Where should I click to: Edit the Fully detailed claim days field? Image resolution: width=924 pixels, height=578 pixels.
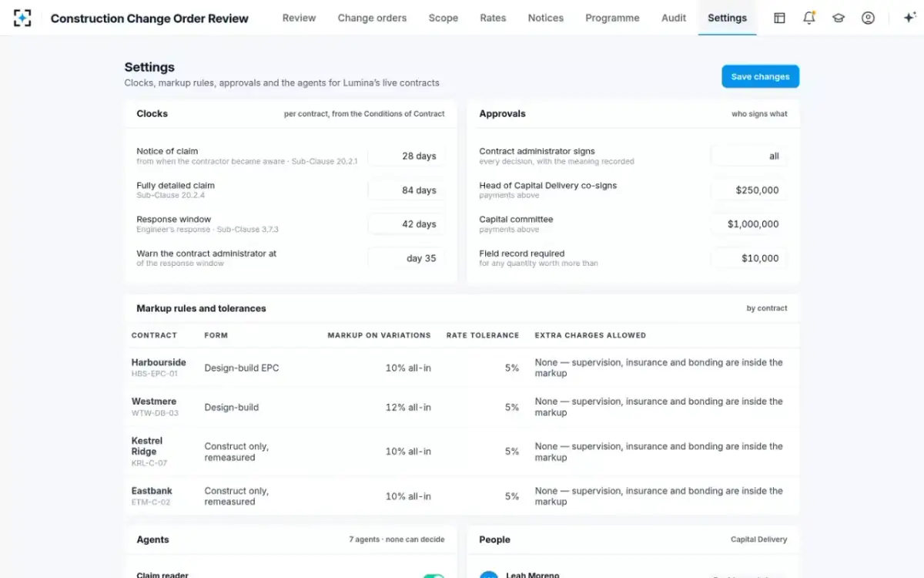(406, 190)
